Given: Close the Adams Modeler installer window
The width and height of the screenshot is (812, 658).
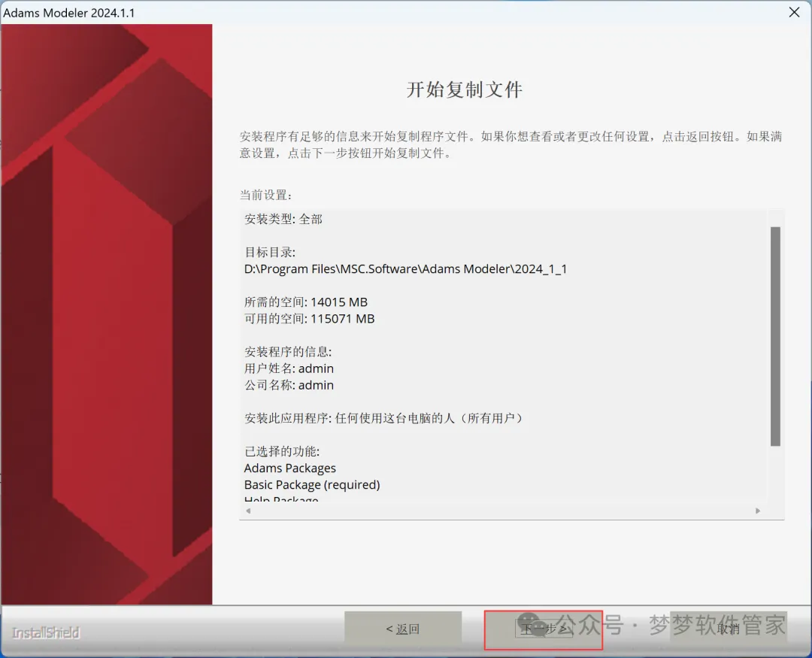Looking at the screenshot, I should click(x=795, y=12).
